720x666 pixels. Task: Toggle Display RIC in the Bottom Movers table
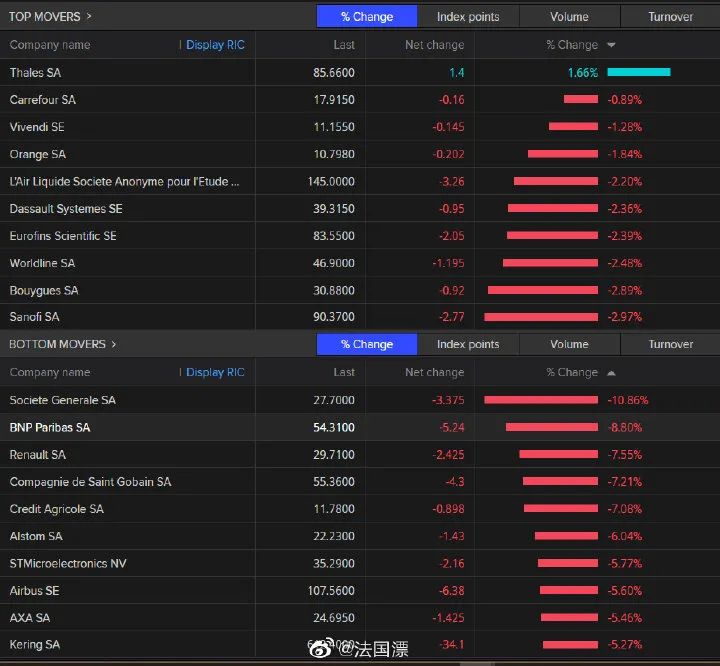(214, 372)
